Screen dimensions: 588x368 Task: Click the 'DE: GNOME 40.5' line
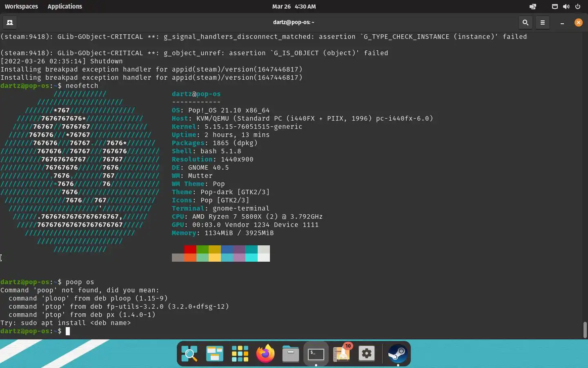[x=200, y=168]
